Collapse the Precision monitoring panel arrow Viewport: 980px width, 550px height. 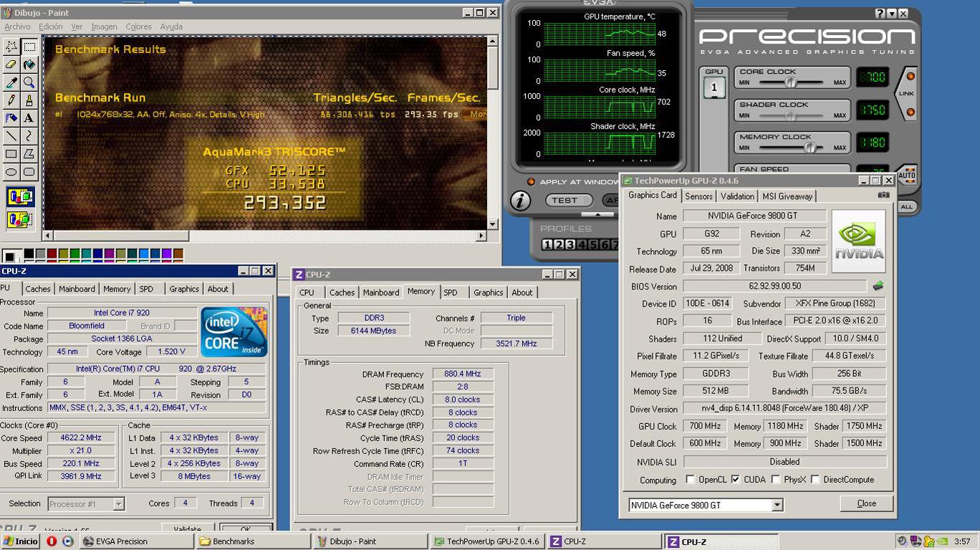point(597,215)
